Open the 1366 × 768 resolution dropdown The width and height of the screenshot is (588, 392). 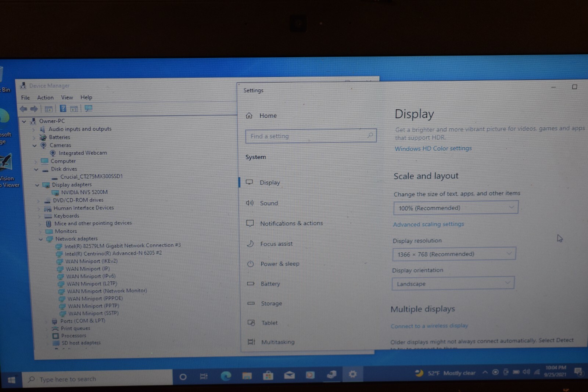point(454,253)
